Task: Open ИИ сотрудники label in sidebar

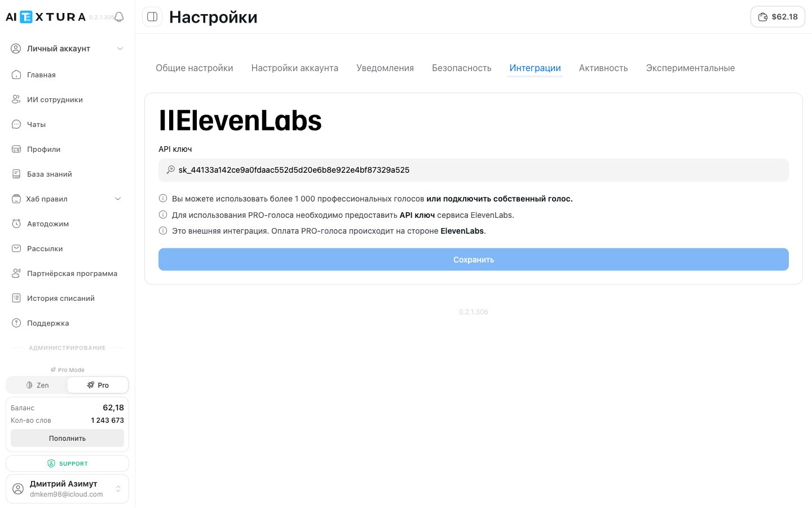Action: (55, 99)
